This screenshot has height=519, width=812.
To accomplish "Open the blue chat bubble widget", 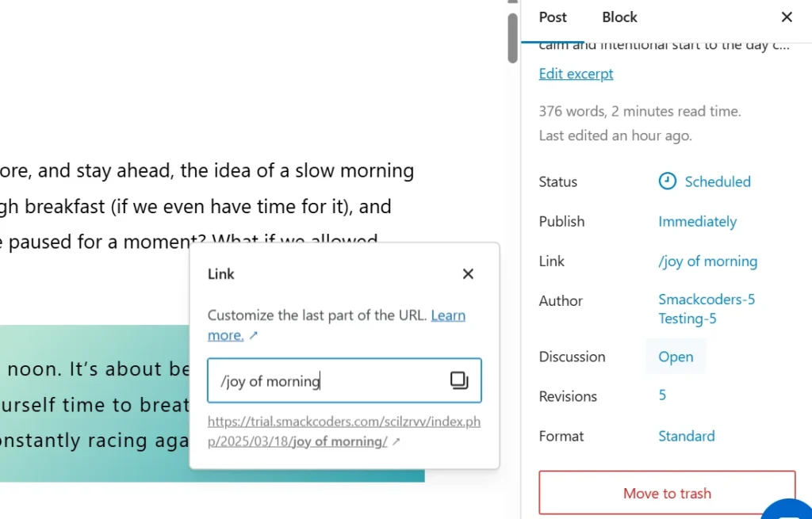I will pyautogui.click(x=789, y=509).
